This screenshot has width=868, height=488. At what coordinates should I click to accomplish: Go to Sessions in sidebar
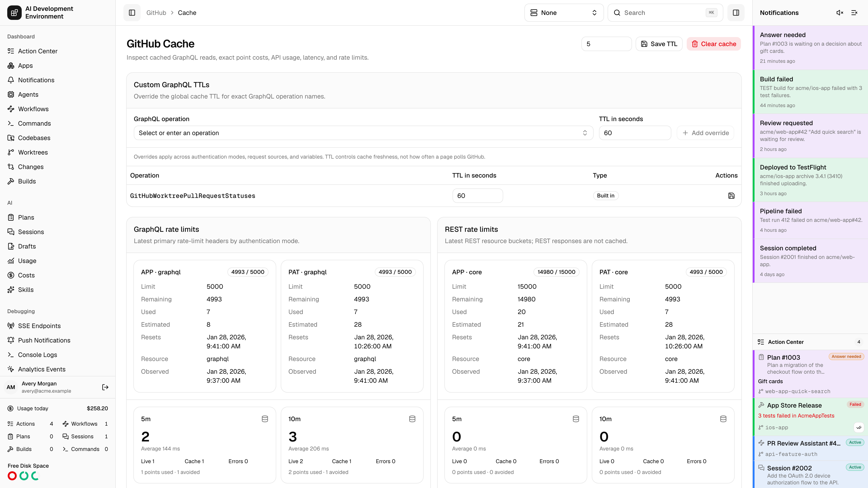(58, 232)
